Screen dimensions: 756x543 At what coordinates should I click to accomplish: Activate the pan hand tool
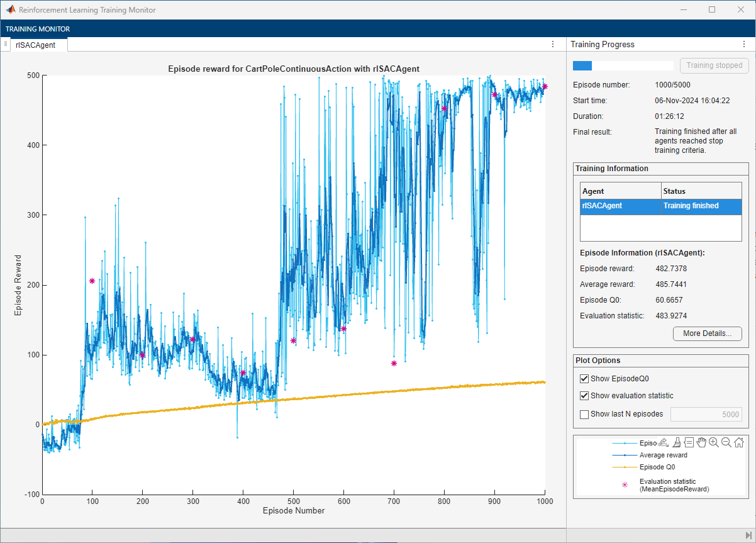pyautogui.click(x=701, y=442)
